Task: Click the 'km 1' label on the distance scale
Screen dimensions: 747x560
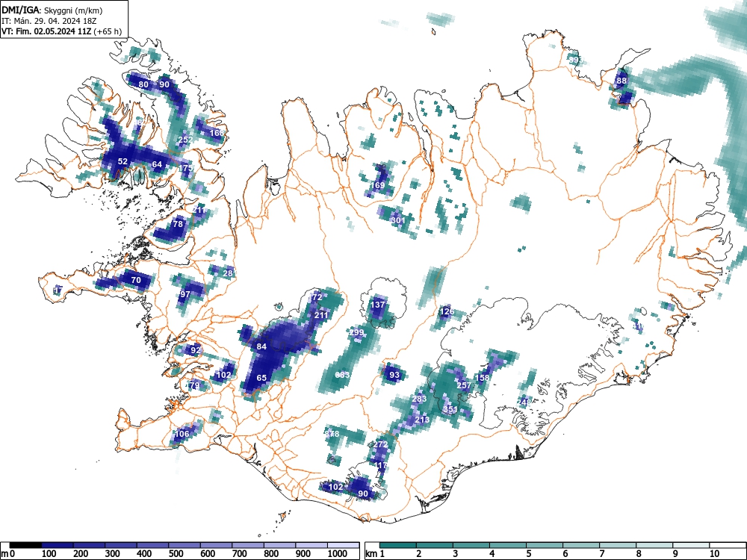Action: tap(376, 553)
